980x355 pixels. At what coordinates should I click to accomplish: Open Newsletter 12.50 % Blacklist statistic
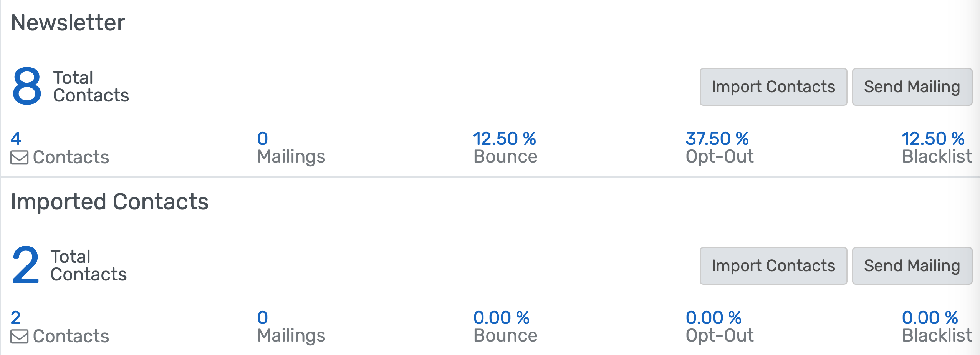(933, 139)
